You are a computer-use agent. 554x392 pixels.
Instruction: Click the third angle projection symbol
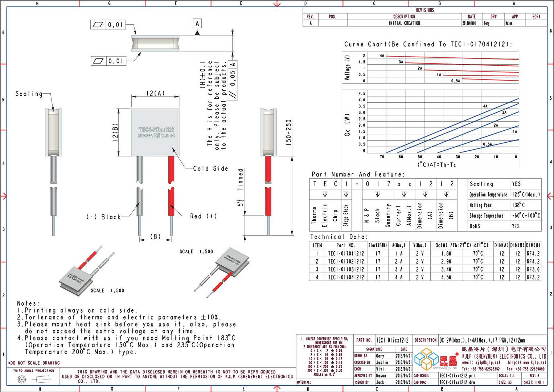click(33, 380)
